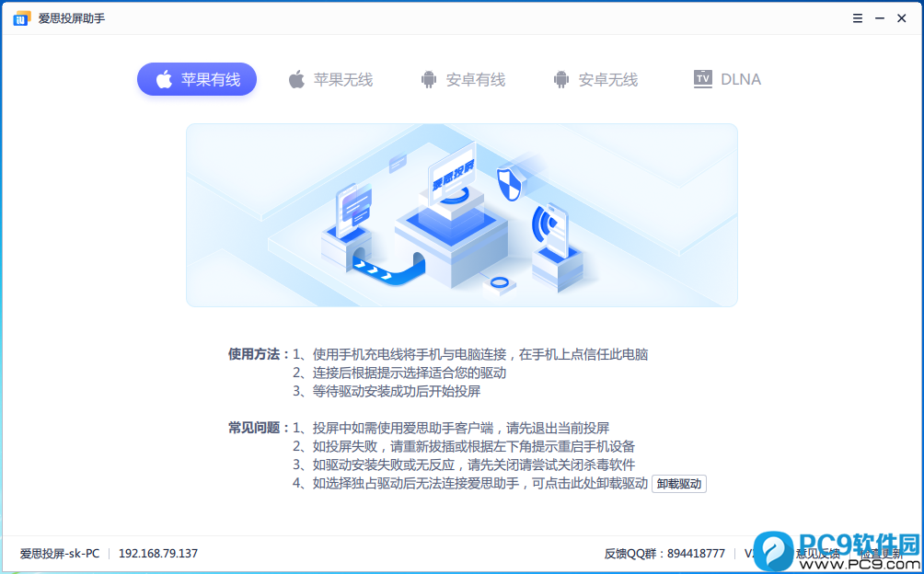
Task: Switch to the 苹果无线 tab
Action: pos(330,79)
